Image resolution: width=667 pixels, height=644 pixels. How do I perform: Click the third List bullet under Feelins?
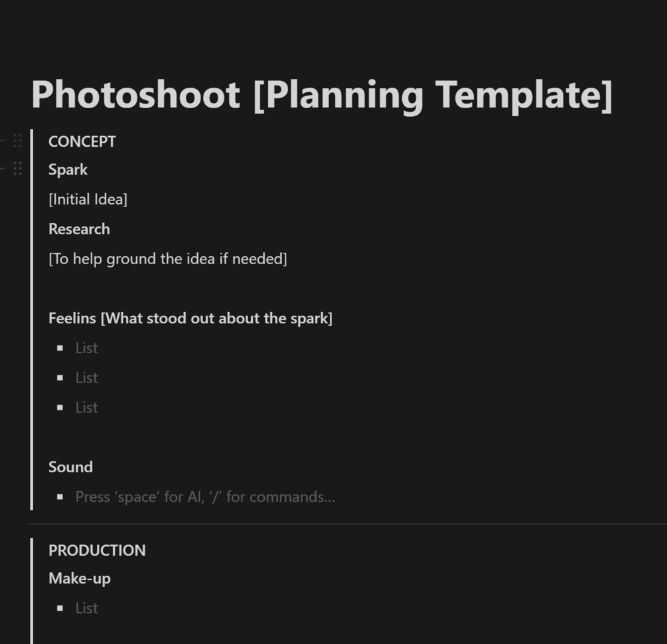tap(87, 408)
